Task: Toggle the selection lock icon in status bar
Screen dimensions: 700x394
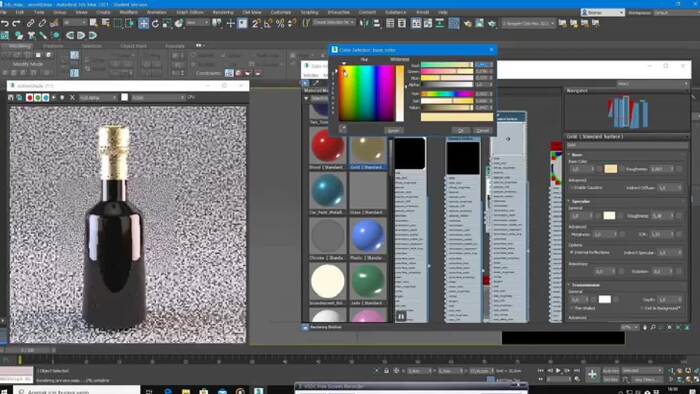Action: click(x=386, y=371)
